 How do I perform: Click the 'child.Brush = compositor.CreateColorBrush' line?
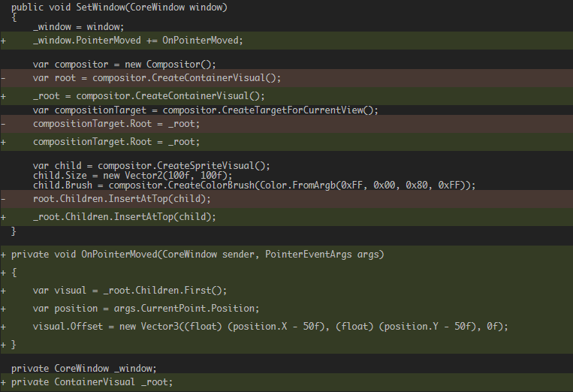pos(255,185)
